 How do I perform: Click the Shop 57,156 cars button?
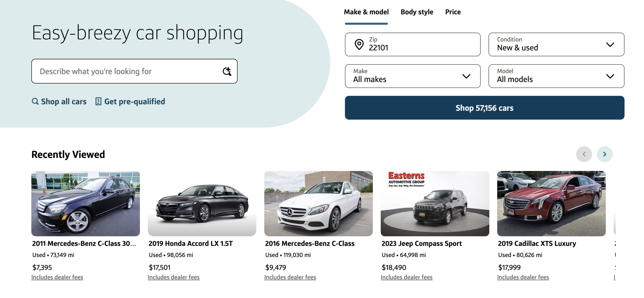tap(484, 108)
